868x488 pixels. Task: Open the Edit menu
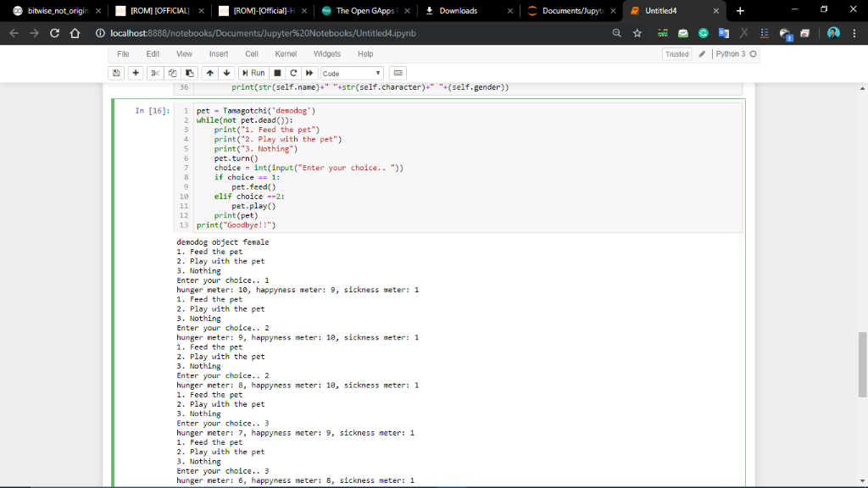tap(153, 54)
